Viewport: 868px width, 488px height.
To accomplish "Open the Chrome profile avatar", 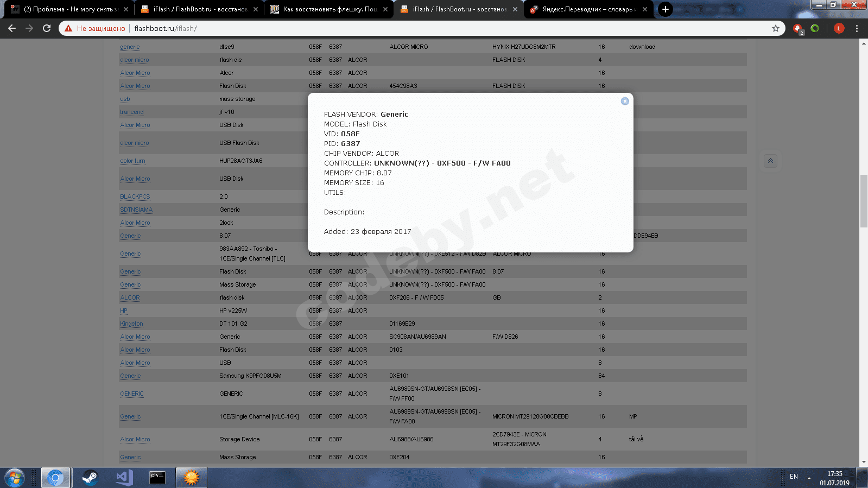I will pyautogui.click(x=839, y=28).
